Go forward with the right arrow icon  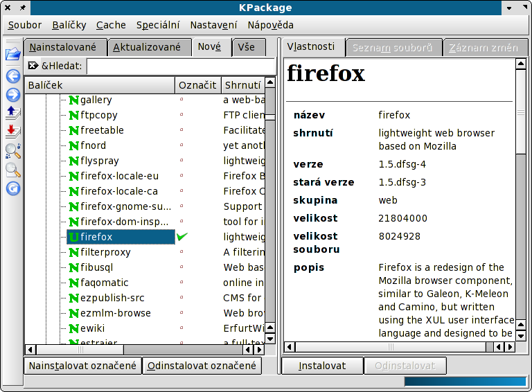pyautogui.click(x=13, y=95)
